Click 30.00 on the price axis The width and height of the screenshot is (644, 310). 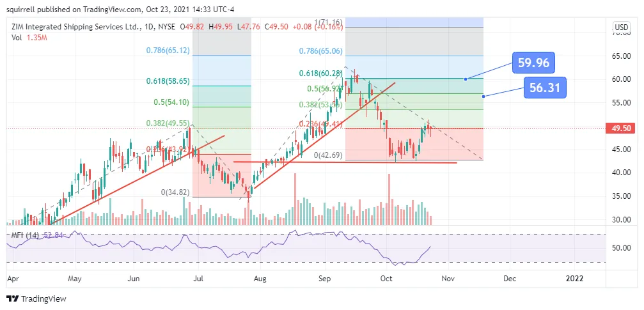click(621, 219)
